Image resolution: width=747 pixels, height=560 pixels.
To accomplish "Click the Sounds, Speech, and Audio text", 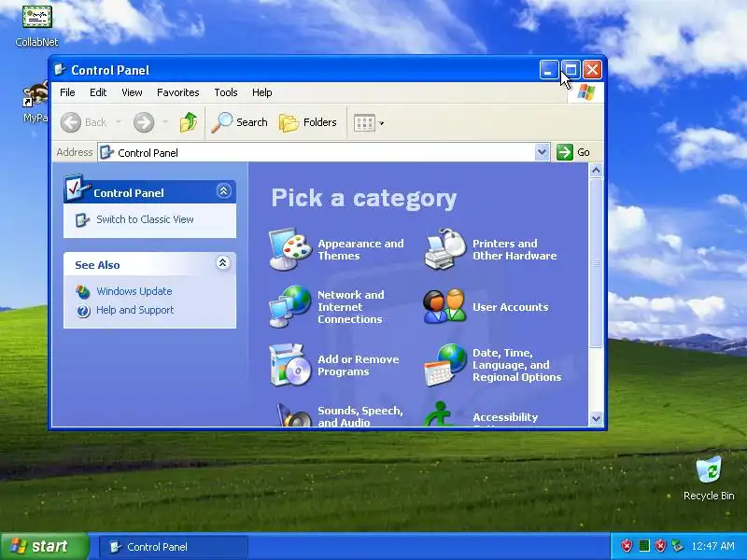I will pyautogui.click(x=360, y=416).
